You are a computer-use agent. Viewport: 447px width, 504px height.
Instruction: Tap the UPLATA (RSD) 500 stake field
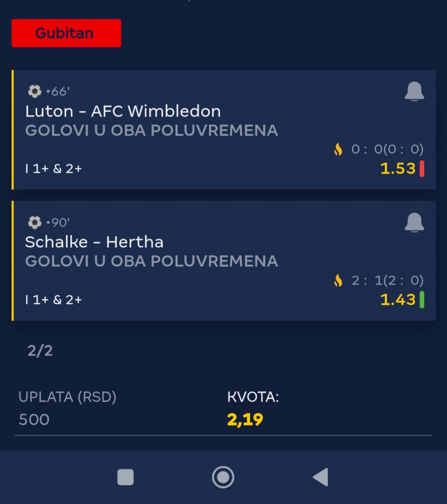[x=67, y=408]
